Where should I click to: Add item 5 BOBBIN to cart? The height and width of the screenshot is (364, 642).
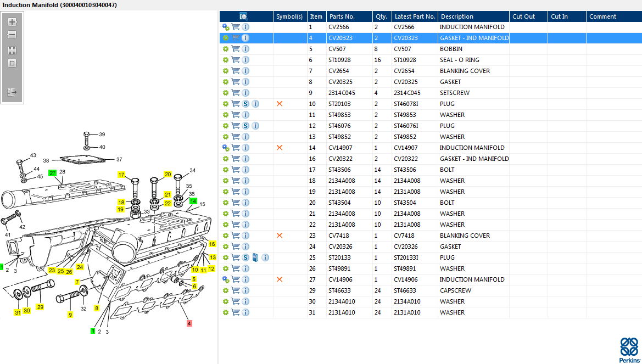point(236,49)
